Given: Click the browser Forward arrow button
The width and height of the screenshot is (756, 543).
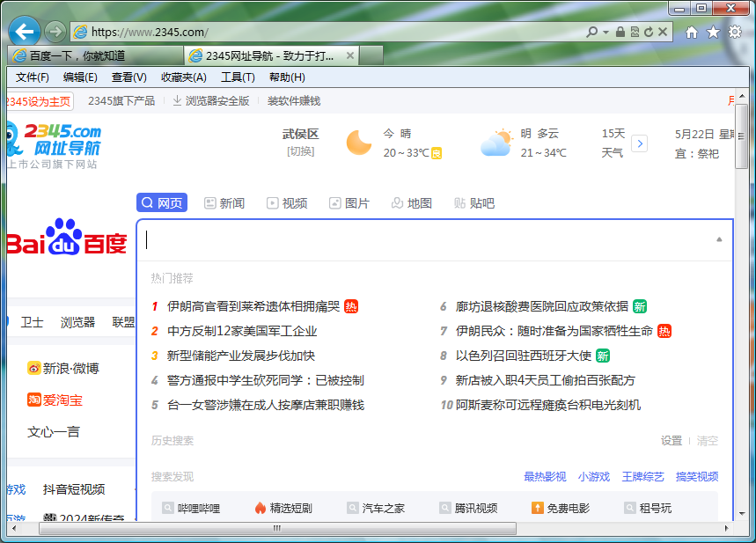Looking at the screenshot, I should click(x=55, y=33).
